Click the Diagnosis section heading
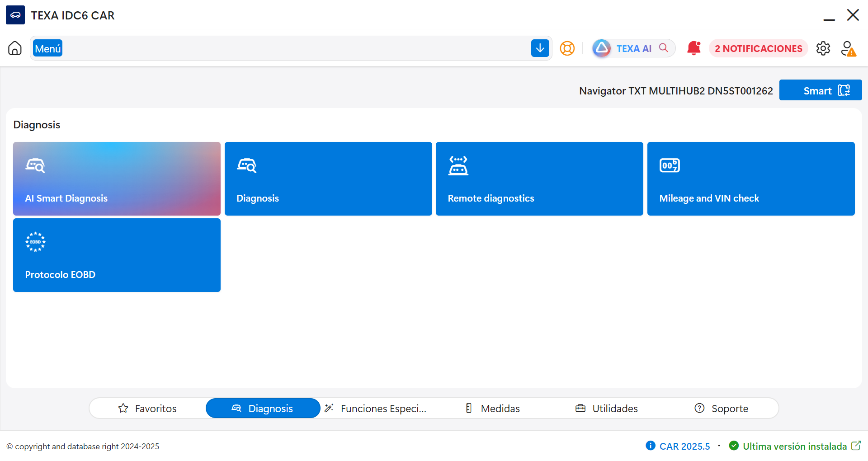Image resolution: width=868 pixels, height=461 pixels. pos(37,125)
